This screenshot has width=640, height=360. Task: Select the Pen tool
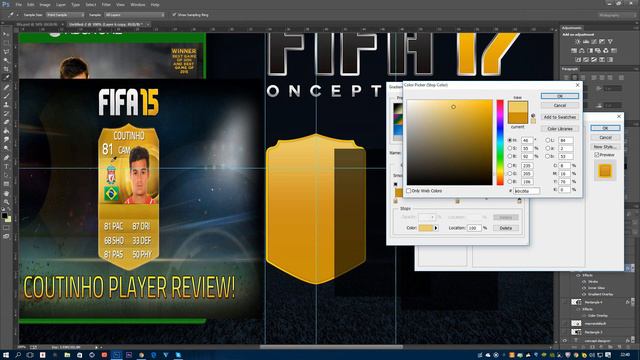click(6, 158)
